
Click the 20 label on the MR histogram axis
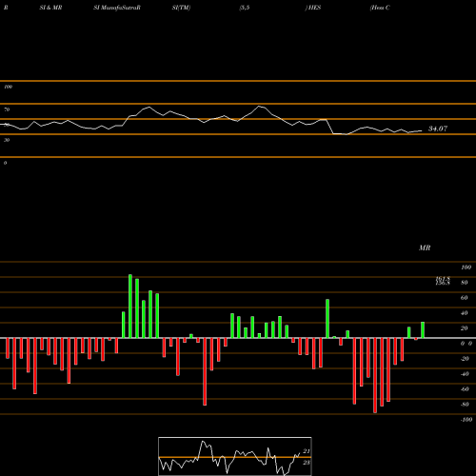coord(465,328)
